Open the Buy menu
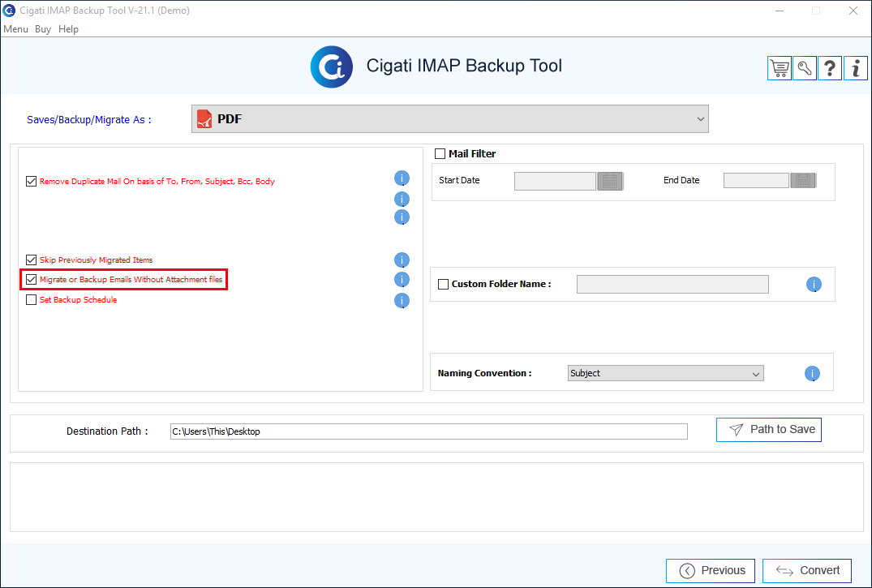Image resolution: width=872 pixels, height=588 pixels. pyautogui.click(x=43, y=29)
